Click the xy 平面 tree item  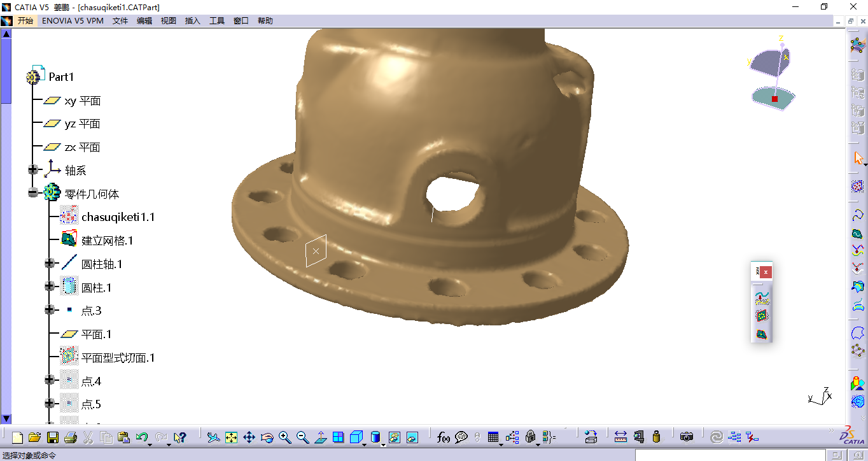click(82, 101)
